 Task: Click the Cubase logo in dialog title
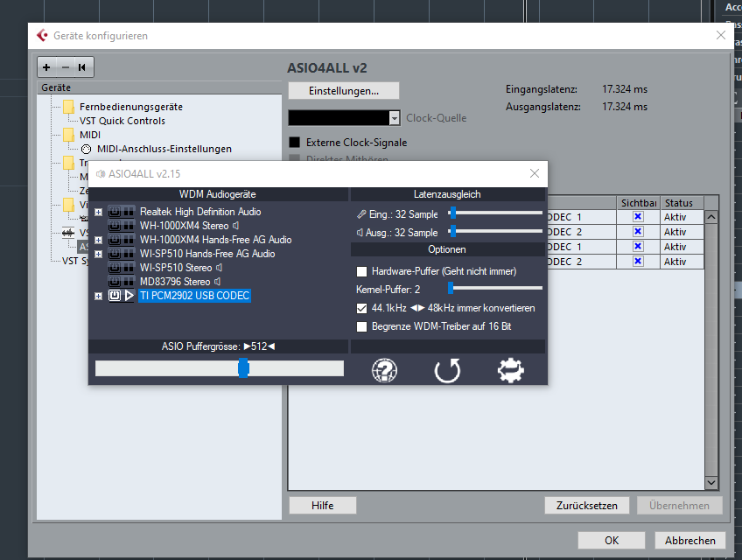42,36
